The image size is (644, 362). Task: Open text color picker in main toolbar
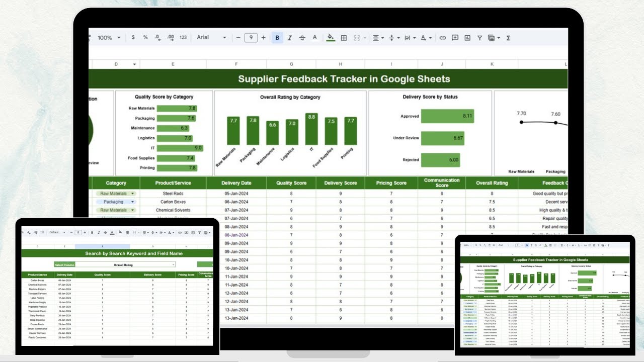coord(315,38)
